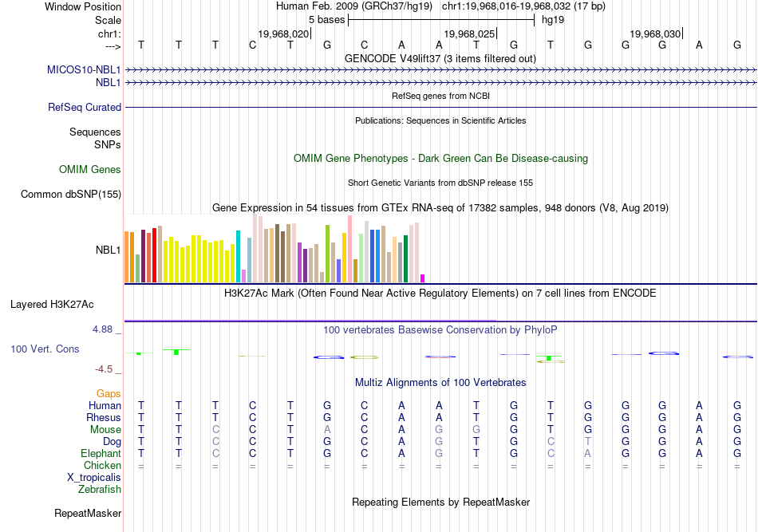Select the OMIM Genes track label
Screen dimensions: 758x532
point(90,170)
